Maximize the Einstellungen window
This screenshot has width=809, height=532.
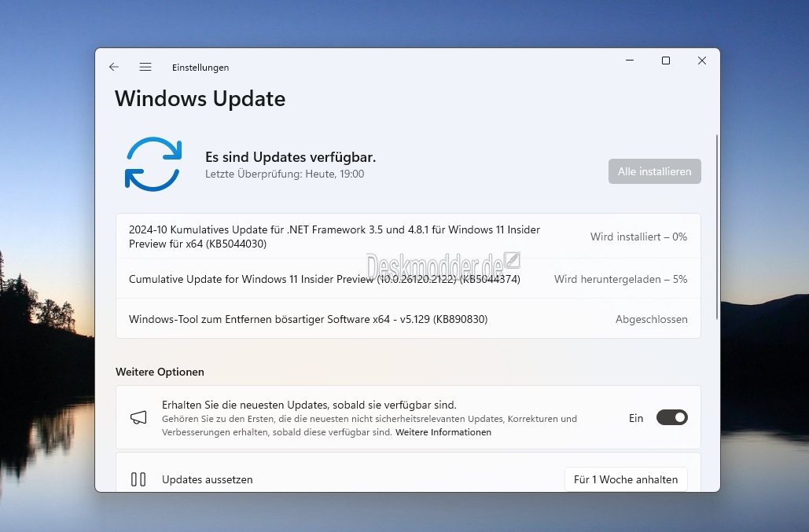point(666,61)
